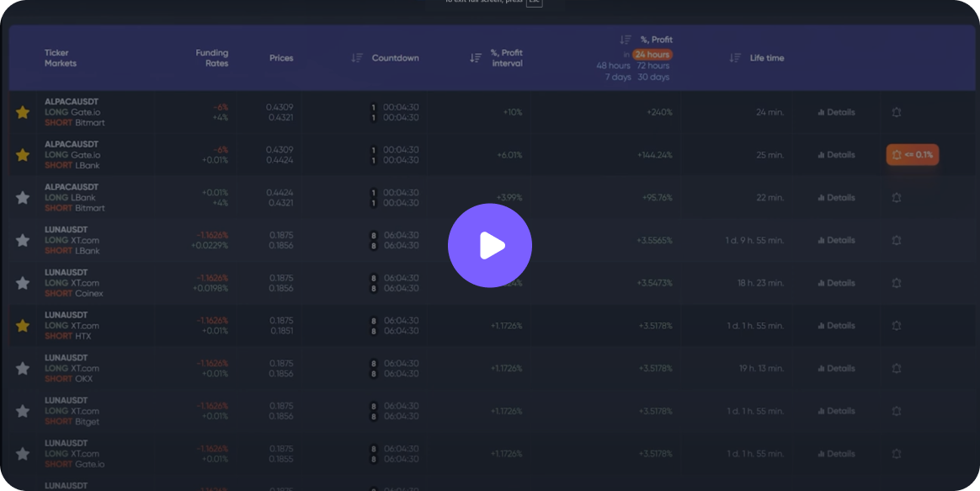Sort by the icon next to %, Profit period header
Image resolution: width=980 pixels, height=491 pixels.
point(626,40)
